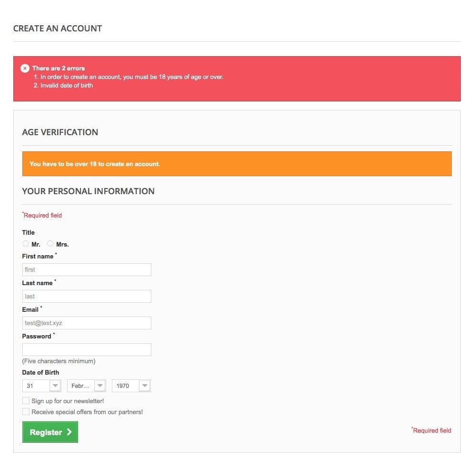
Task: Open the birth year dropdown showing 1970
Action: [x=131, y=386]
